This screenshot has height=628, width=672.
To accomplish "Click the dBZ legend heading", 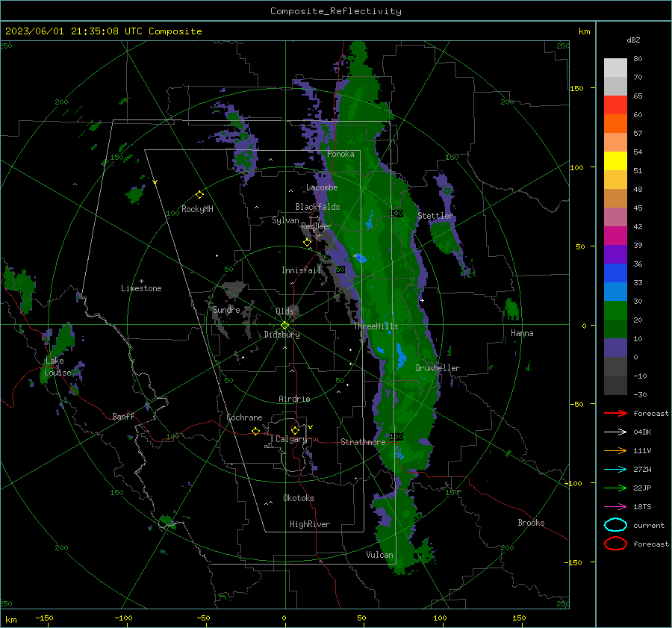I will [x=633, y=40].
